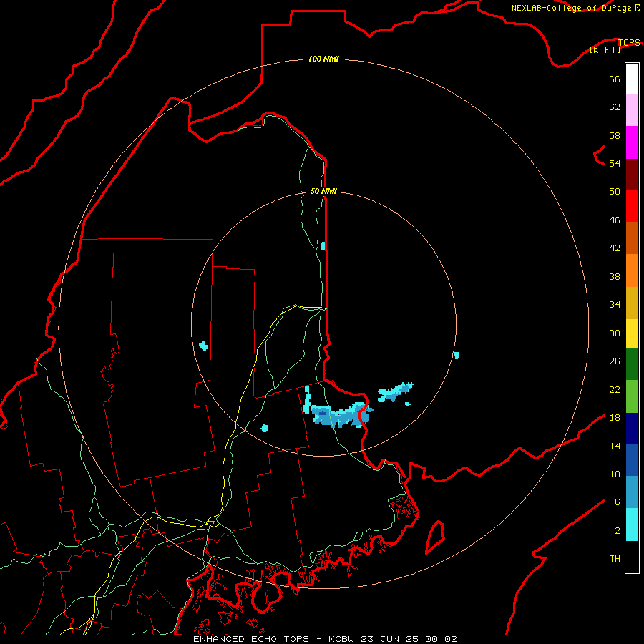
Task: Pick the dark orange legend swatch
Action: (632, 238)
